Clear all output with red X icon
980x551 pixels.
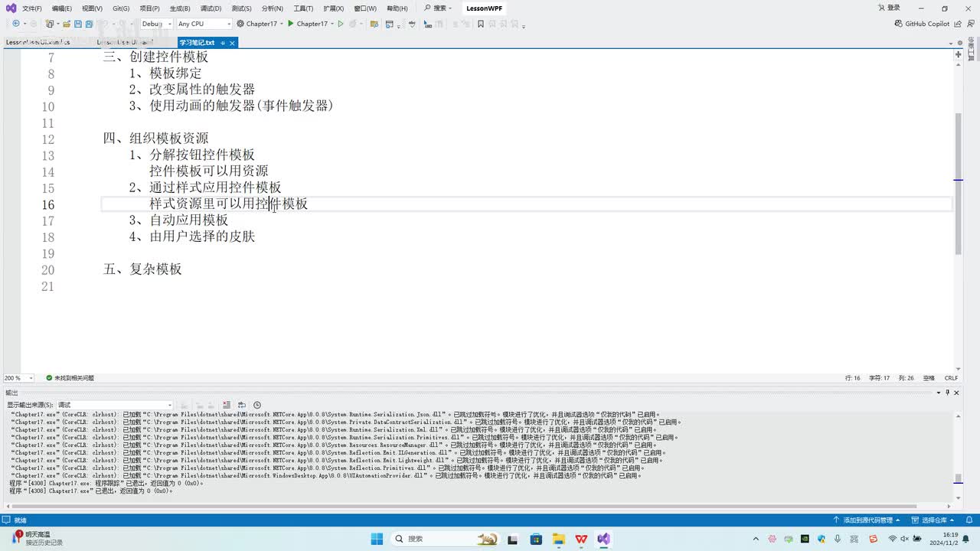pyautogui.click(x=227, y=405)
